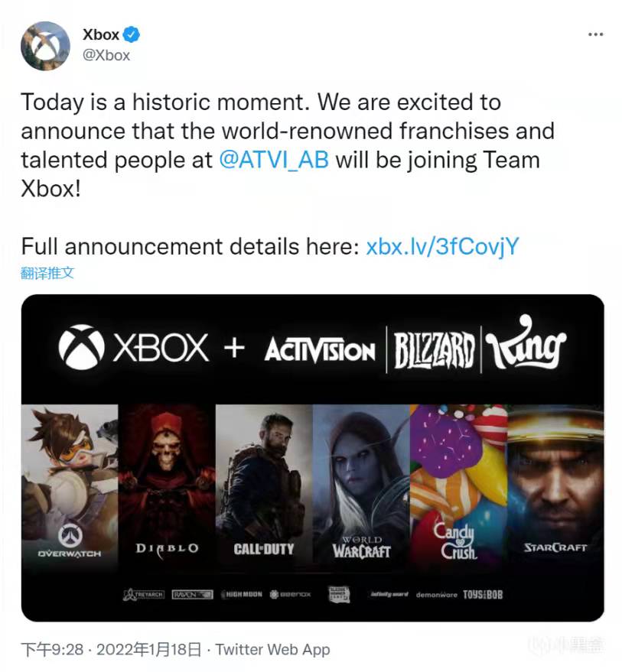The width and height of the screenshot is (622, 672).
Task: Click the Twitter Web App source label
Action: coord(272,650)
